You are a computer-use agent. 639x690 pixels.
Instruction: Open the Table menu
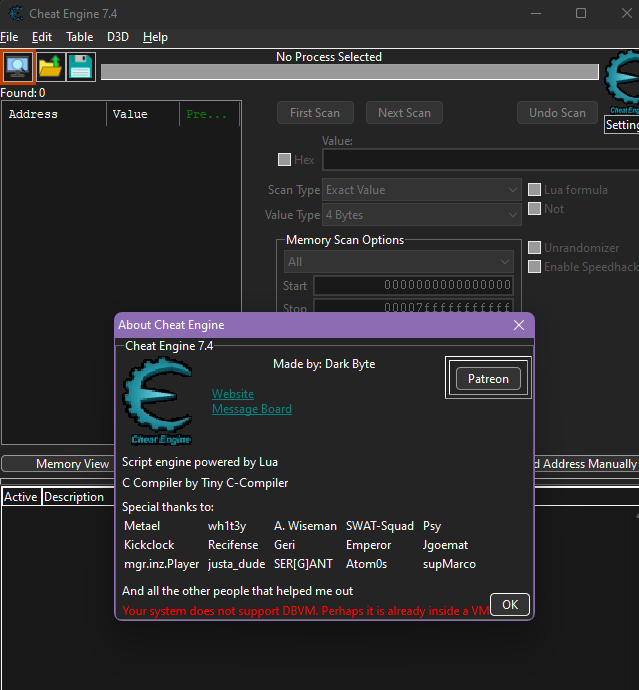click(79, 37)
